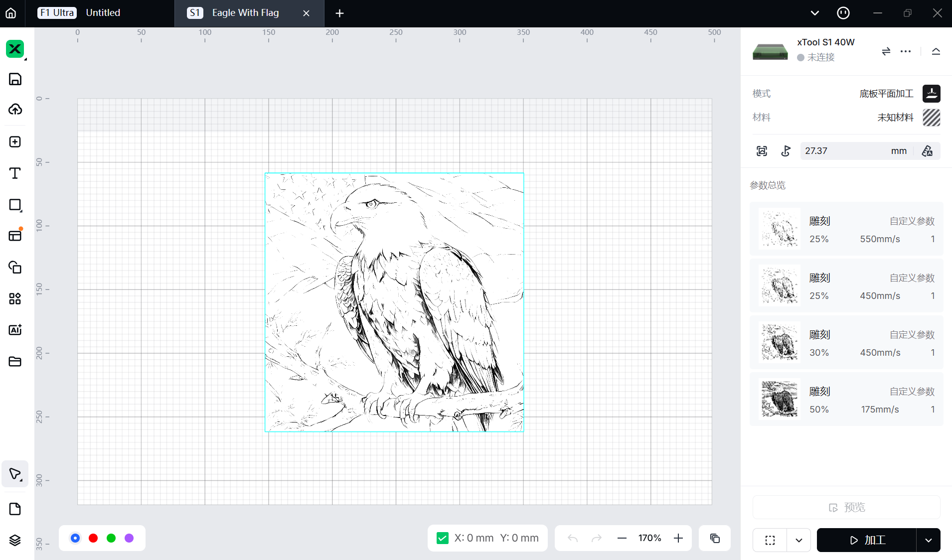
Task: Toggle the X/Y position checkbox
Action: 442,538
